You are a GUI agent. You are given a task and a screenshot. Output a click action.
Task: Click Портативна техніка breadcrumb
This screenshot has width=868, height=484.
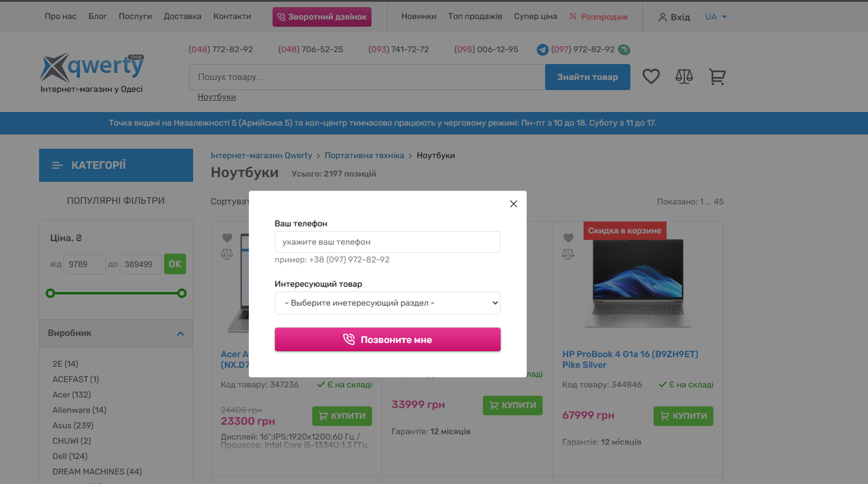[x=364, y=155]
